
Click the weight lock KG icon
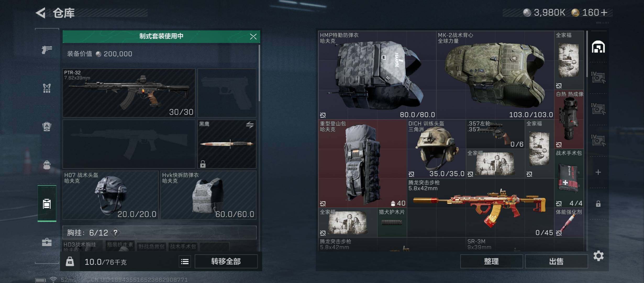(70, 262)
